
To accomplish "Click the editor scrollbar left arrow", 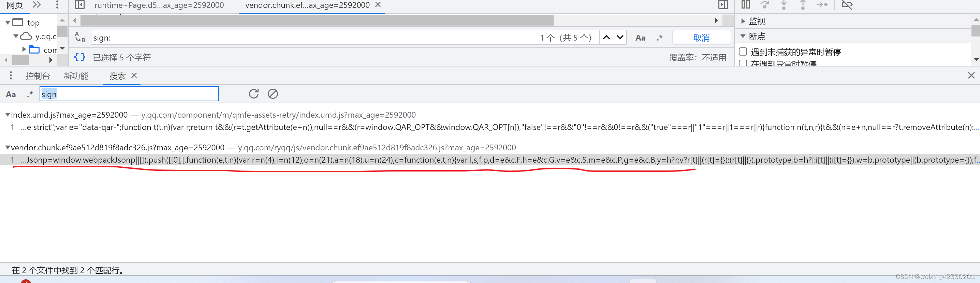I will [x=75, y=20].
